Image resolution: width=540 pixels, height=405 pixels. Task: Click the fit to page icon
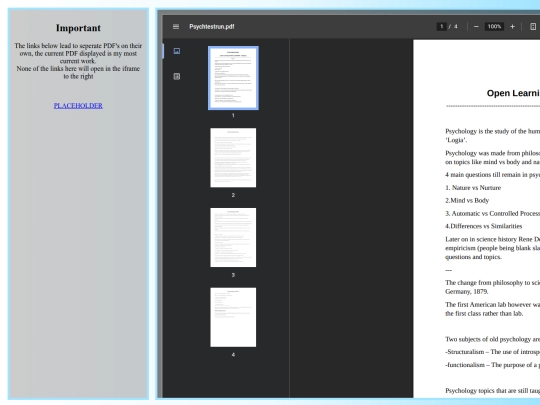click(533, 27)
